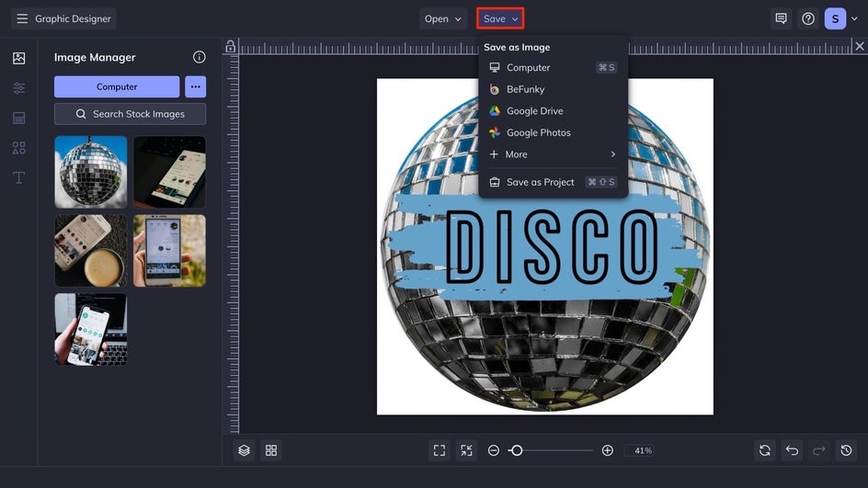Screen dimensions: 868x488
Task: Open the Image Manager sidebar tab
Action: (18, 58)
